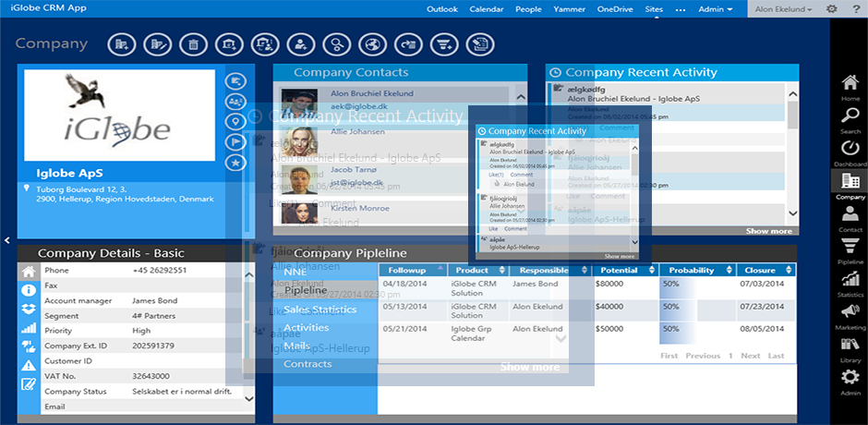Screen dimensions: 868x425
Task: Open Calendar in top navigation
Action: coord(486,9)
